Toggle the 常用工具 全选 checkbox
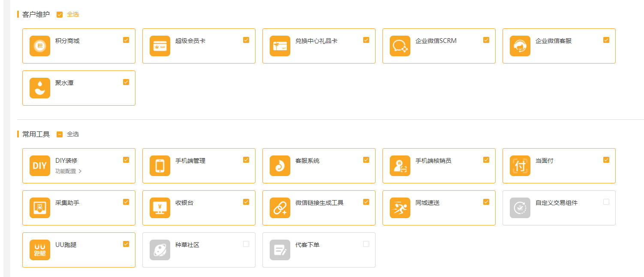This screenshot has height=277, width=644. point(60,134)
